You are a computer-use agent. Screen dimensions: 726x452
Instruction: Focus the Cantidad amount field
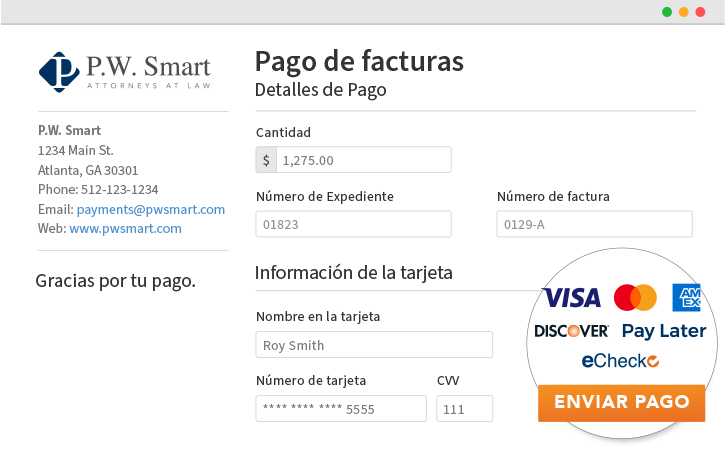[363, 160]
